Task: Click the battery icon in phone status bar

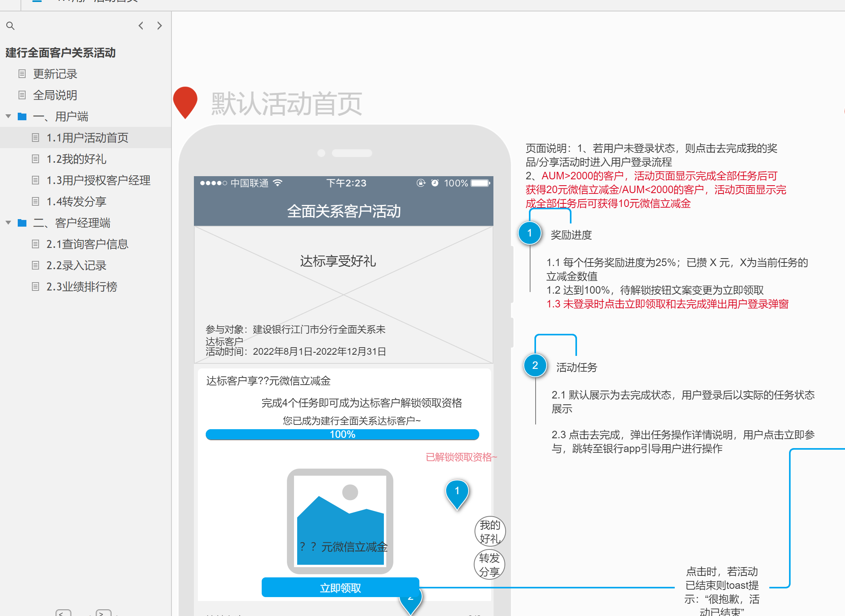Action: (x=480, y=183)
